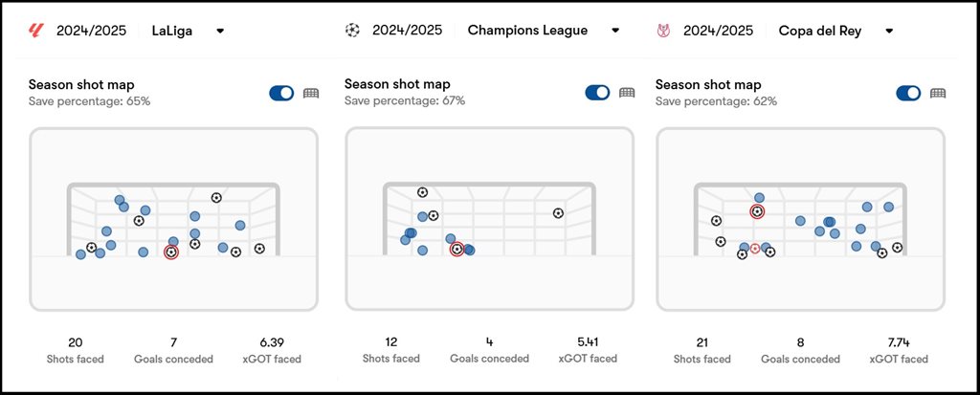Click goal-view grid icon in Copa del Rey panel
Image resolution: width=980 pixels, height=395 pixels.
938,93
